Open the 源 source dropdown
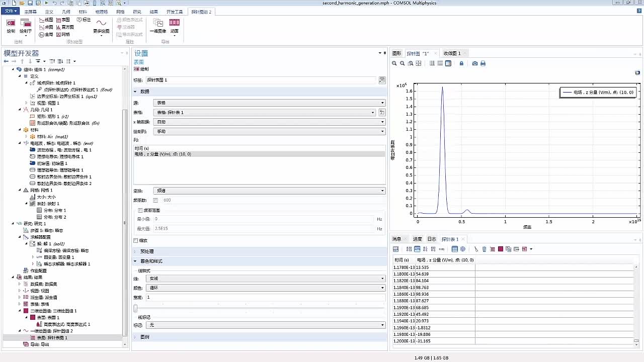Image resolution: width=644 pixels, height=362 pixels. pyautogui.click(x=270, y=103)
